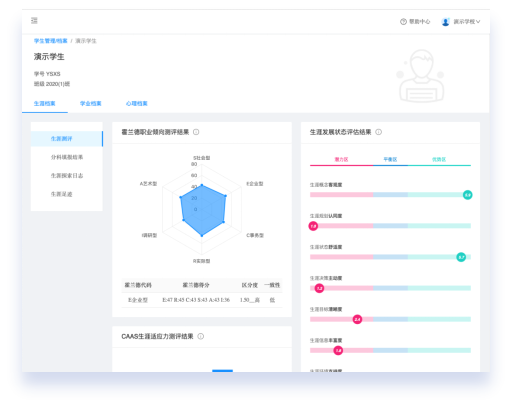Click info icon beside 生涯发展状态评估结果
Viewport: 514px width, 409px height.
[x=379, y=132]
